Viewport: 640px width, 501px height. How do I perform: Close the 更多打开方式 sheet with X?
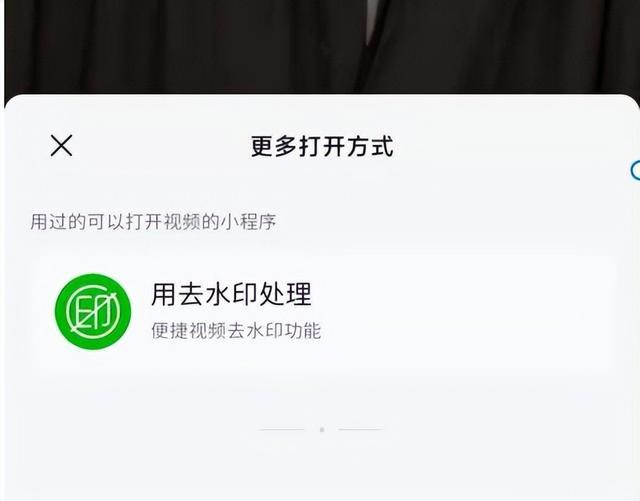(61, 145)
